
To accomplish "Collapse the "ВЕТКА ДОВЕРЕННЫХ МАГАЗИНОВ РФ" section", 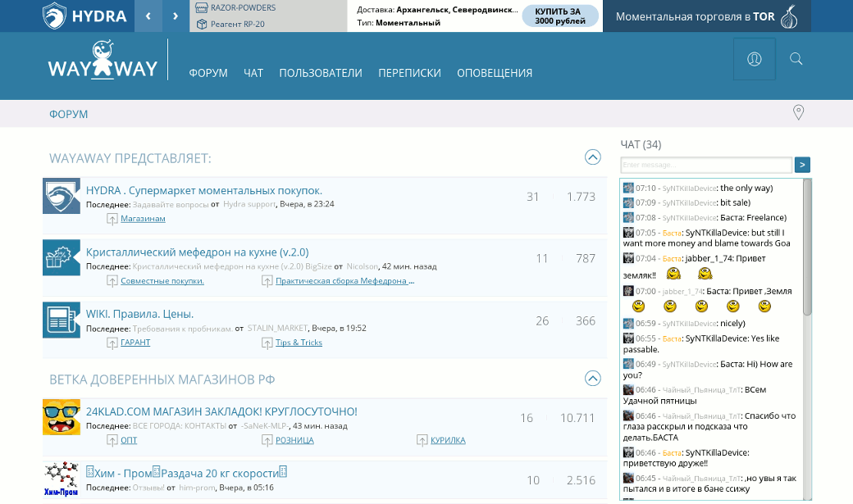I will pyautogui.click(x=592, y=379).
